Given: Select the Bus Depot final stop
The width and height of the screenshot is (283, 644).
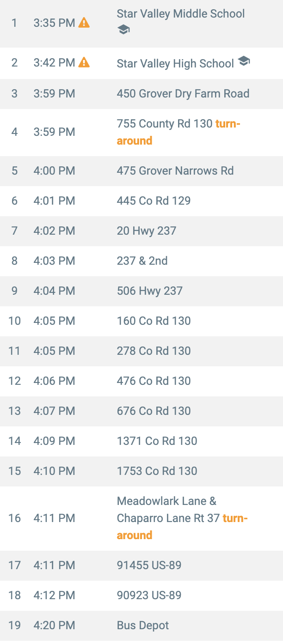Looking at the screenshot, I should pyautogui.click(x=141, y=626).
